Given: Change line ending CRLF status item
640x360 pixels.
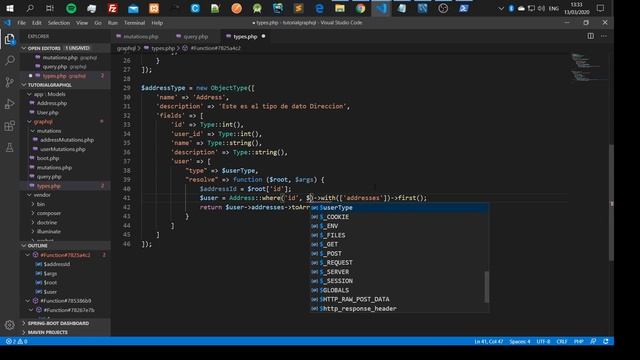Looking at the screenshot, I should click(x=562, y=341).
